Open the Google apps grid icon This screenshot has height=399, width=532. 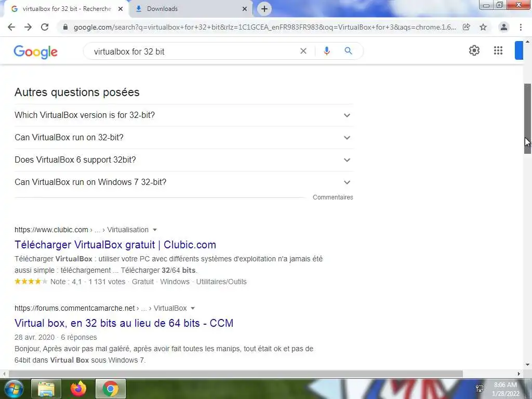(498, 50)
